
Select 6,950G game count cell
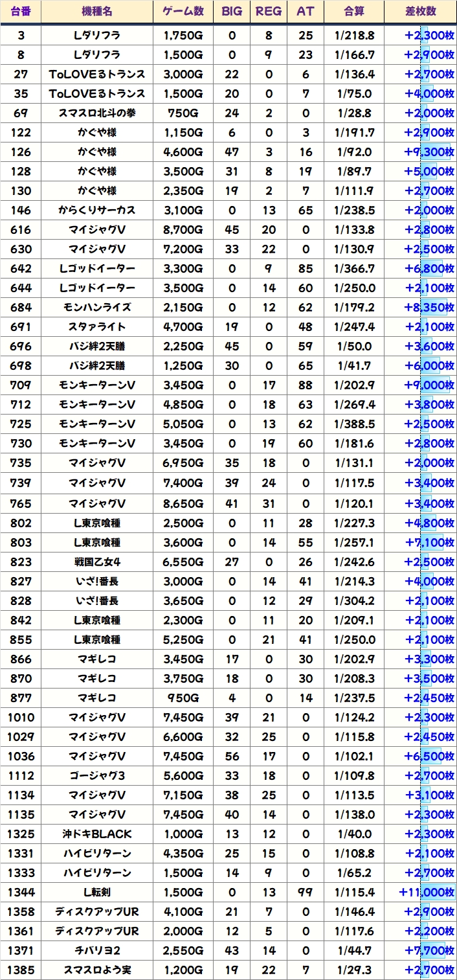click(184, 463)
